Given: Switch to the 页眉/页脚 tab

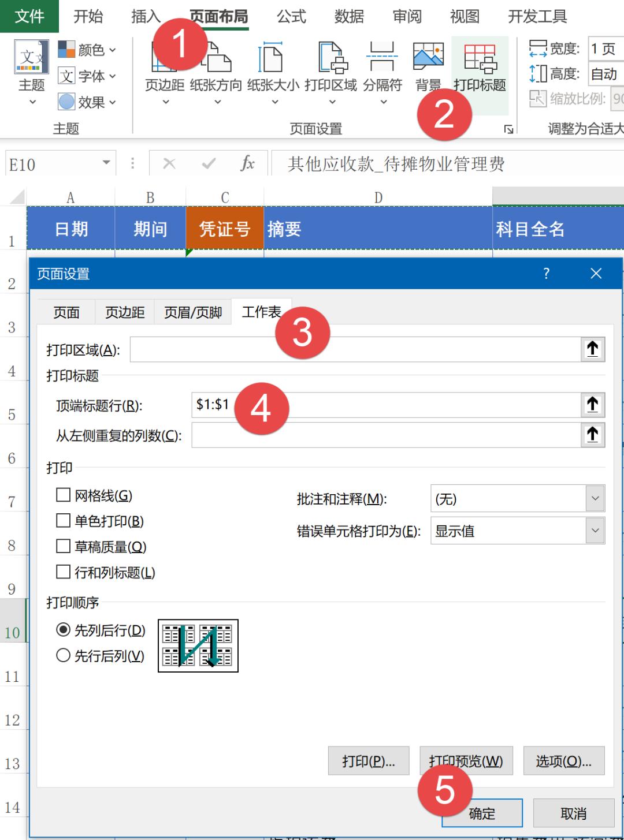Looking at the screenshot, I should click(x=192, y=312).
